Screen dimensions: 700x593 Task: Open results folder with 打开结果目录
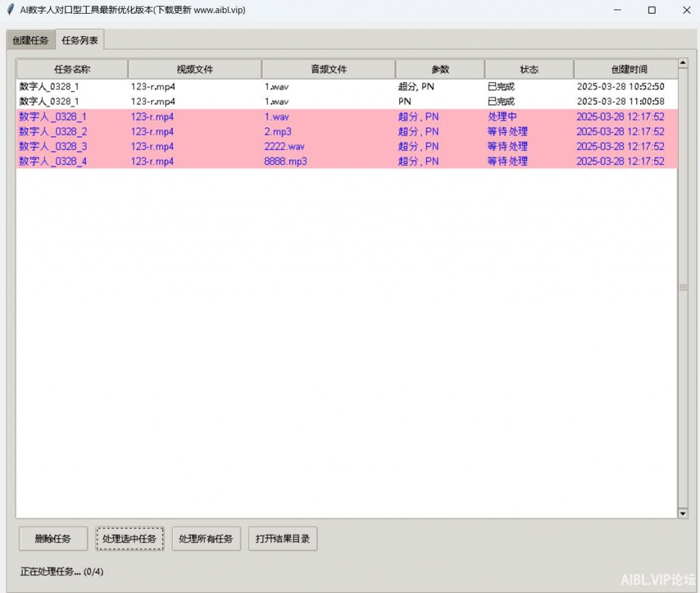[282, 538]
